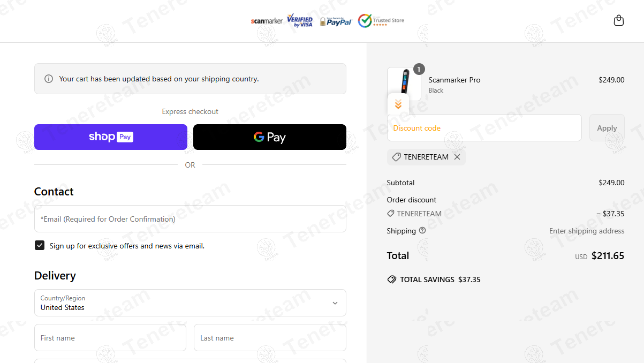Viewport: 644px width, 363px height.
Task: Click the Scanmarker logo in header
Action: point(267,21)
